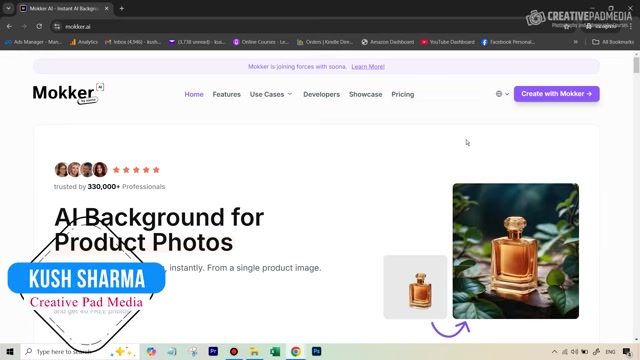The width and height of the screenshot is (640, 360).
Task: Click the Mokker AI logo
Action: pyautogui.click(x=68, y=93)
